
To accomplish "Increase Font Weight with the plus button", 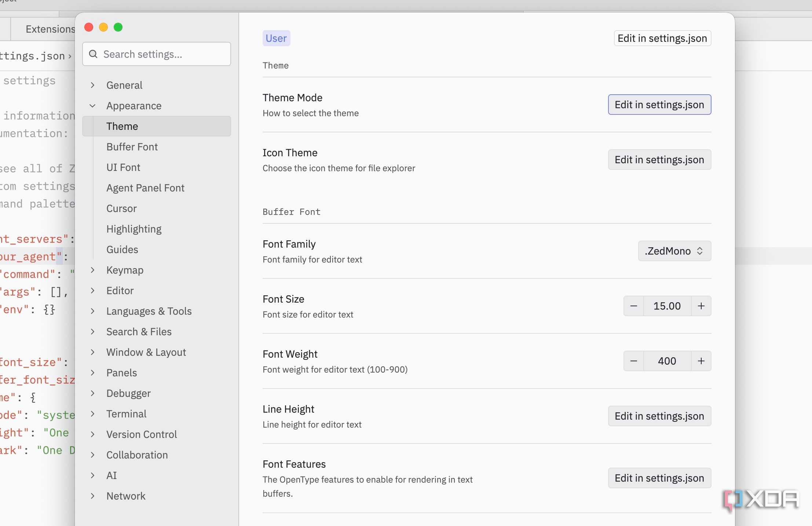I will click(x=701, y=361).
